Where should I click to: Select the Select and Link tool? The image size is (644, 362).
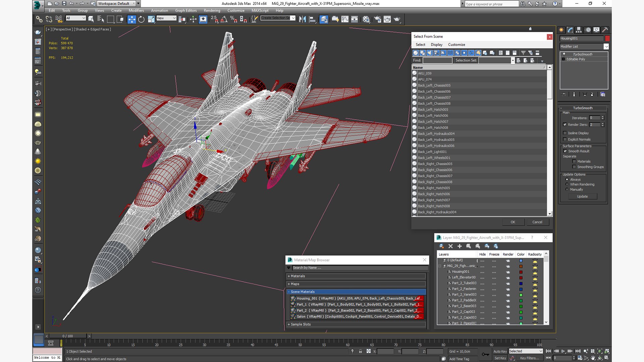pos(39,19)
